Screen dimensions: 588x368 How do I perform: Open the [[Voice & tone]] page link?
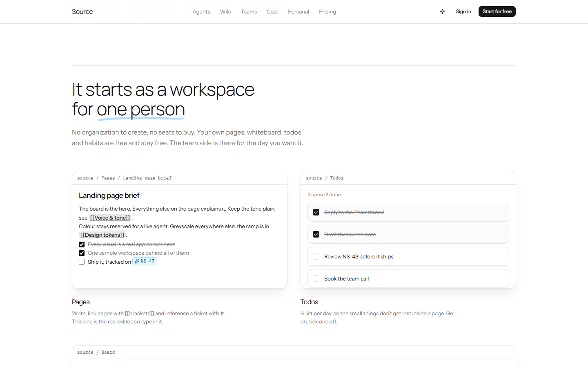pos(110,218)
